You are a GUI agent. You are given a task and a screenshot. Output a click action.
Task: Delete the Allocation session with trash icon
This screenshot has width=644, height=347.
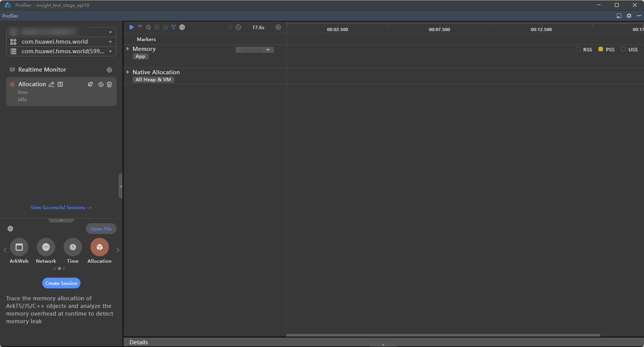[109, 84]
